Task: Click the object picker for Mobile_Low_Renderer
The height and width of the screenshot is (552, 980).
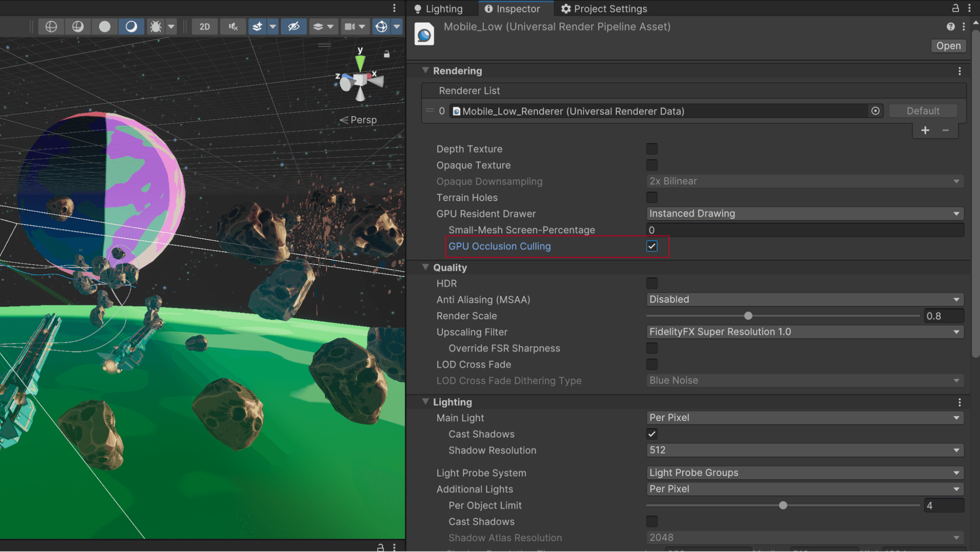Action: pyautogui.click(x=876, y=111)
